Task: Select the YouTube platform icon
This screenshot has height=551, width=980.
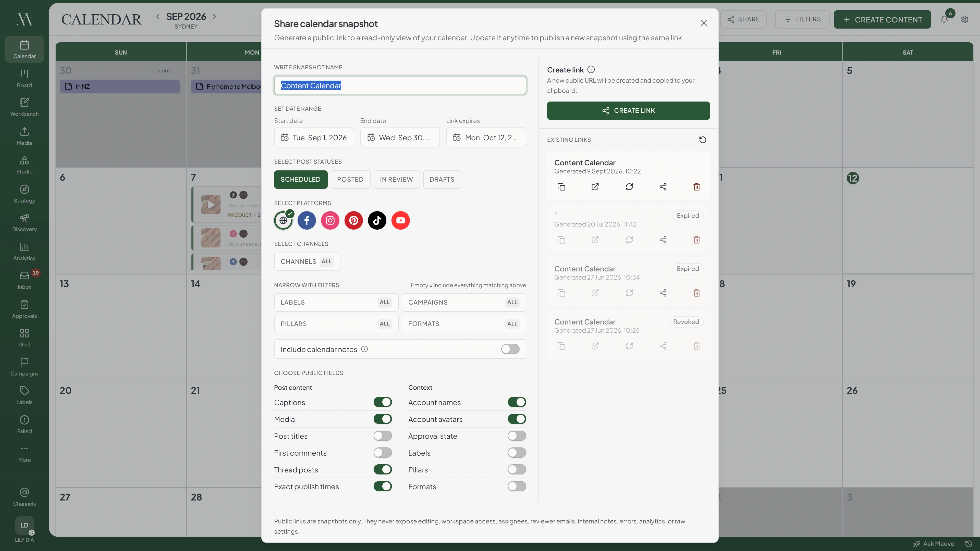Action: (x=401, y=221)
